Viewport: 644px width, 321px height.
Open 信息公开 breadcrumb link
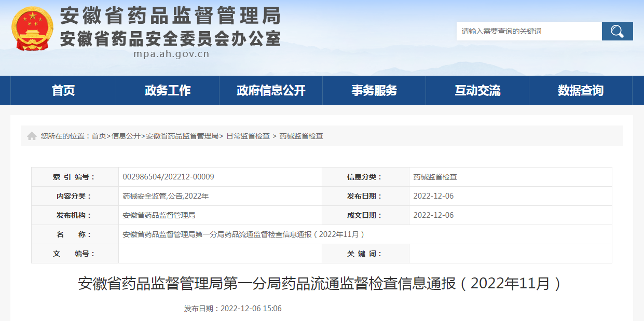(x=126, y=136)
